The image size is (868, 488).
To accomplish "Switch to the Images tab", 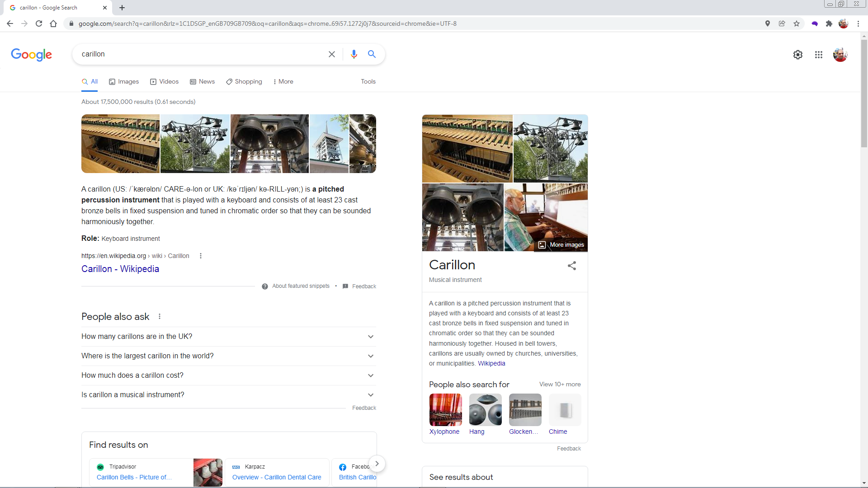I will click(x=124, y=82).
